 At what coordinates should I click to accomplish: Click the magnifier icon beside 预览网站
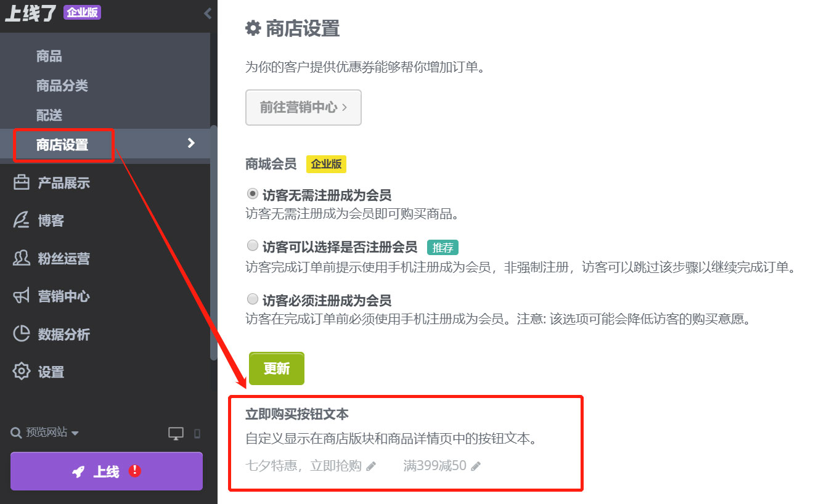(x=15, y=433)
